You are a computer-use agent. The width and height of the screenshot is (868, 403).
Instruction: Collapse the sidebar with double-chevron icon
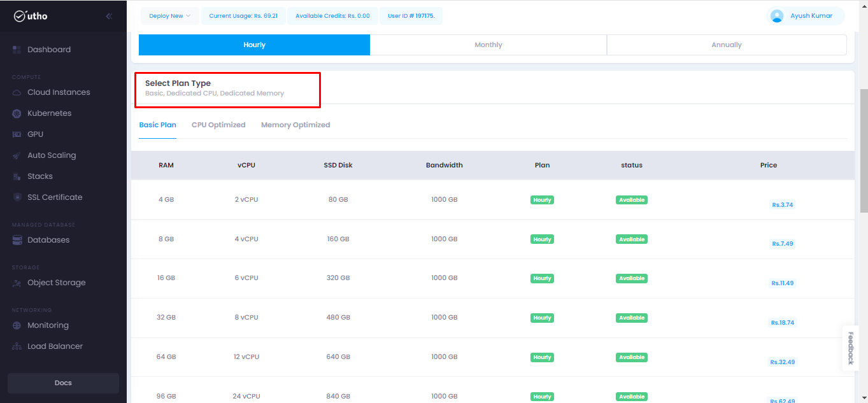(109, 16)
